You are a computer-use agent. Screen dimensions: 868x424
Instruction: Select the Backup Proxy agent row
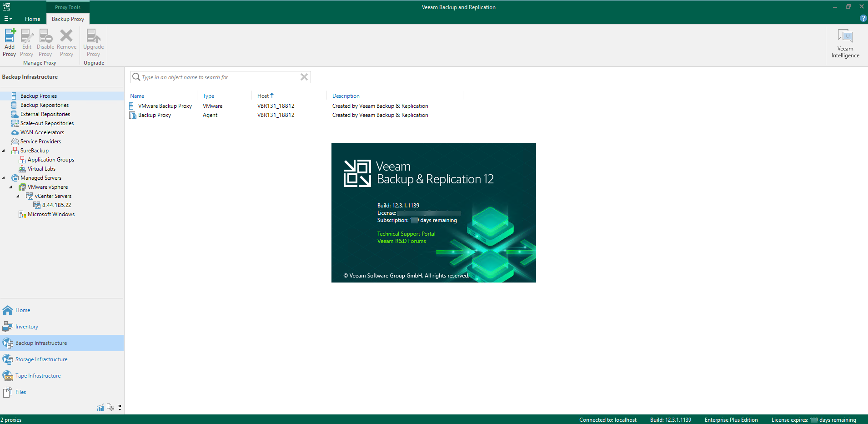tap(296, 115)
